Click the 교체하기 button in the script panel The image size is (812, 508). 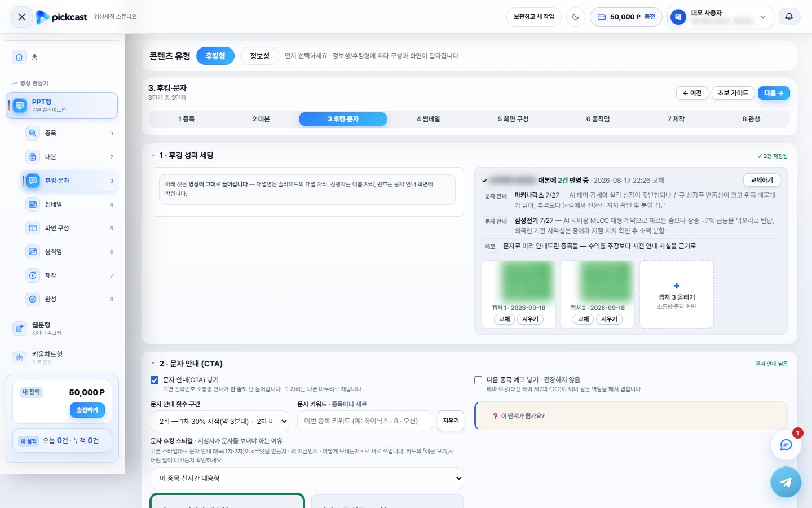coord(762,180)
